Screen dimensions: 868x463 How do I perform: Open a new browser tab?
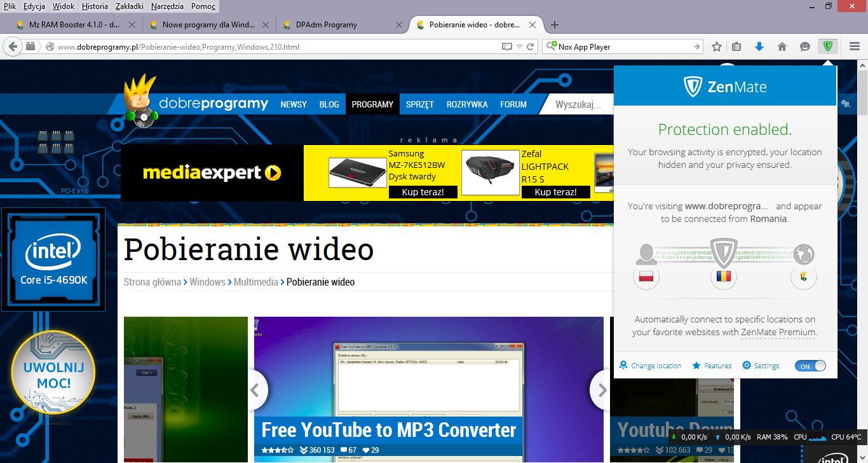pyautogui.click(x=555, y=25)
